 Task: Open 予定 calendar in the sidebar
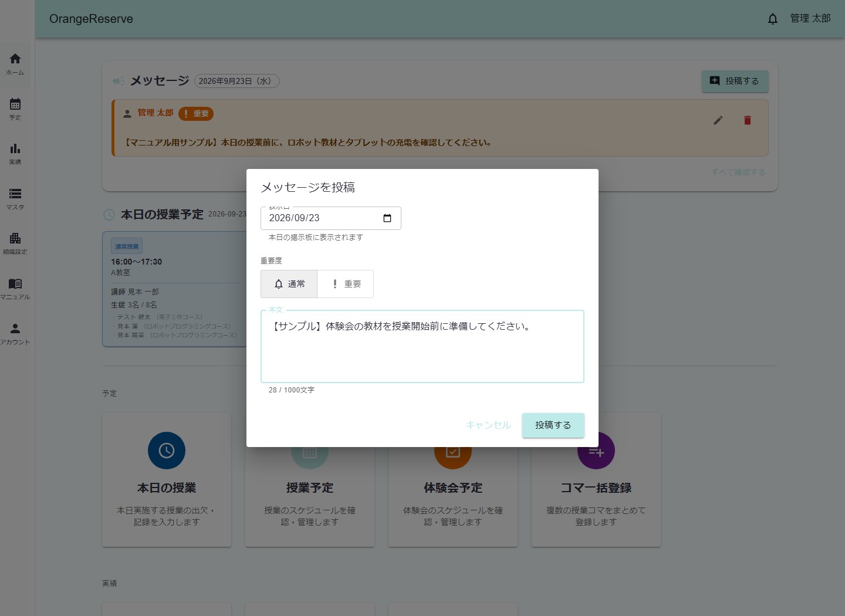coord(15,109)
